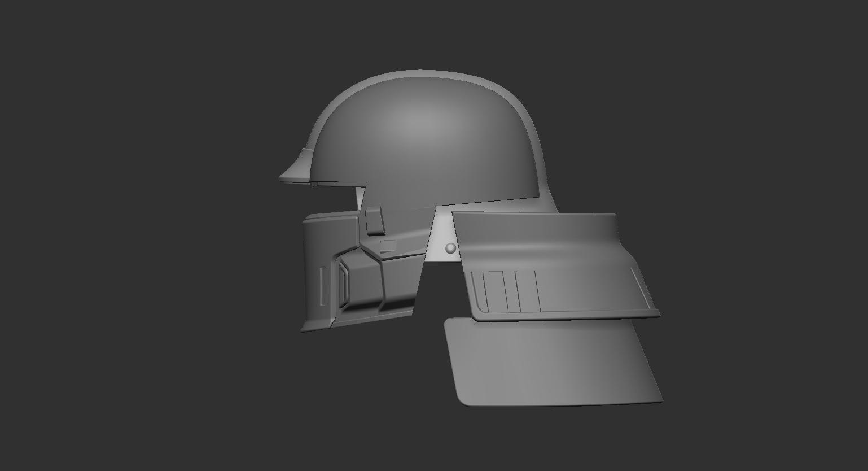
Task: Click the front brim of the helmet
Action: 295,168
